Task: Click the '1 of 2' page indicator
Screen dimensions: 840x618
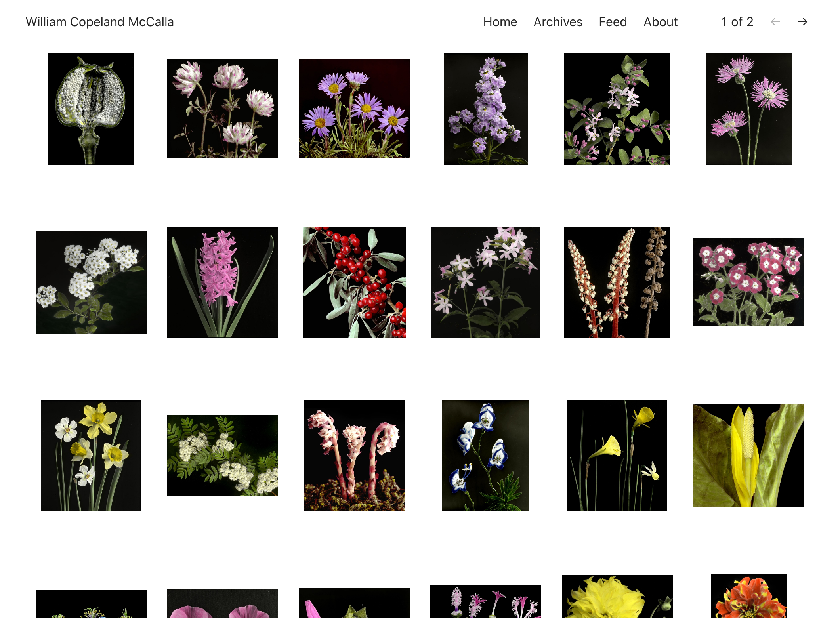Action: pos(737,22)
